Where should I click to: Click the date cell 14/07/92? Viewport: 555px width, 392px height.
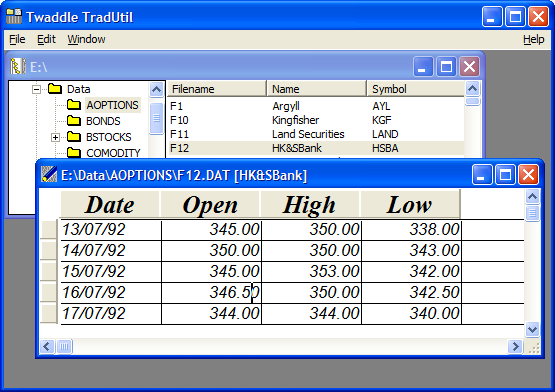111,251
